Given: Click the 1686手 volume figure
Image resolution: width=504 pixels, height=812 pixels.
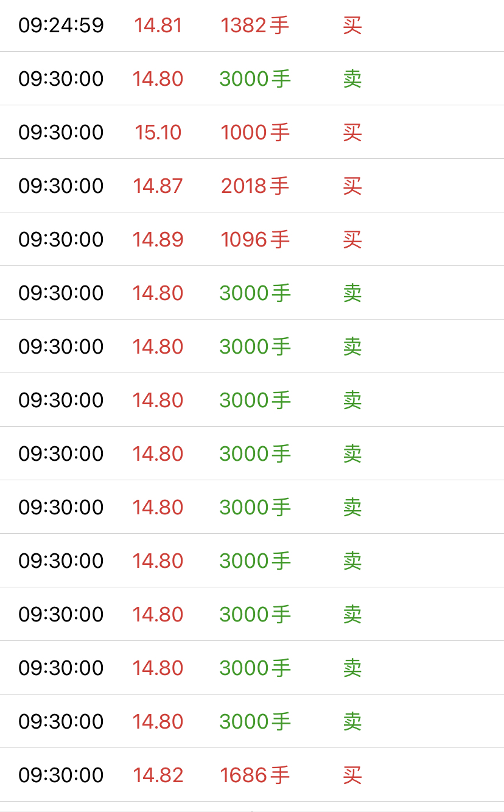Looking at the screenshot, I should pos(255,775).
